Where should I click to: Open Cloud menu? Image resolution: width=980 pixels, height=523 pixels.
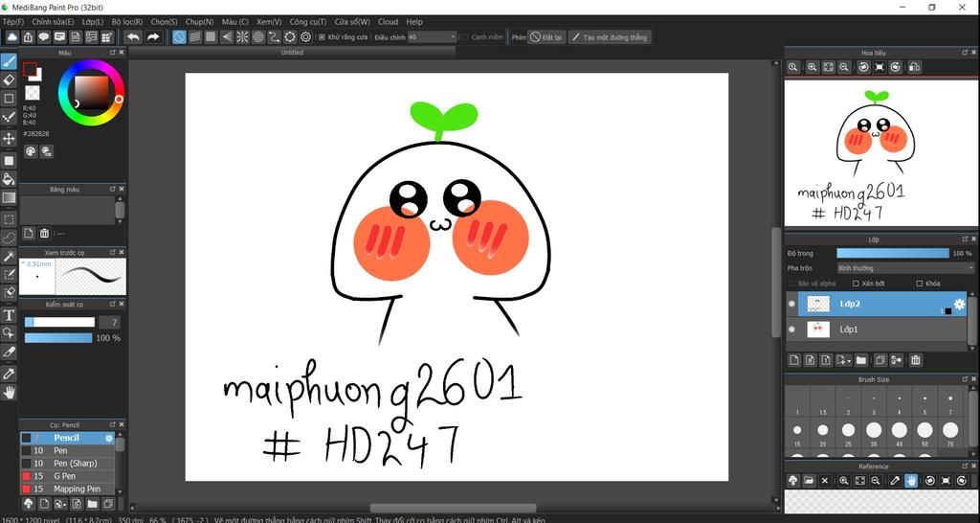click(388, 21)
